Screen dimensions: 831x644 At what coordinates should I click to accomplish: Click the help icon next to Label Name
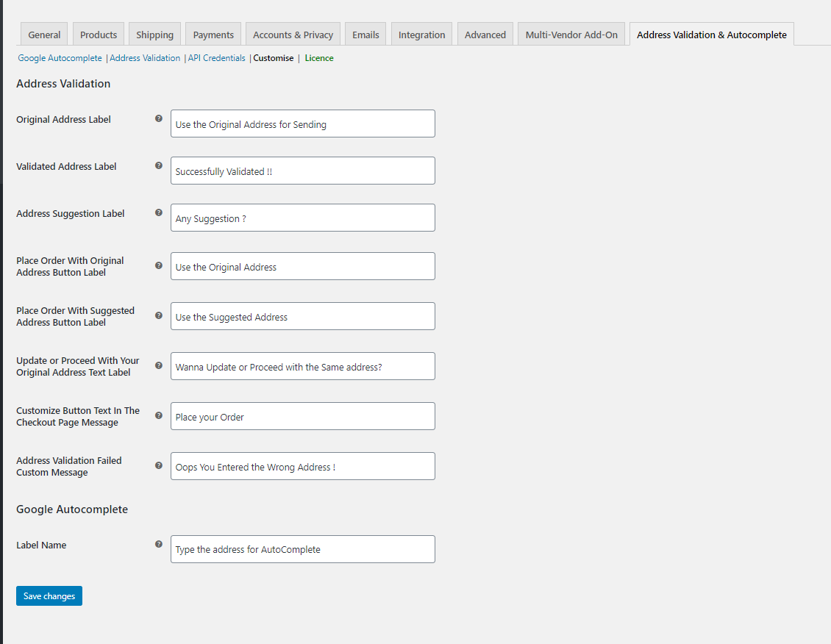159,544
